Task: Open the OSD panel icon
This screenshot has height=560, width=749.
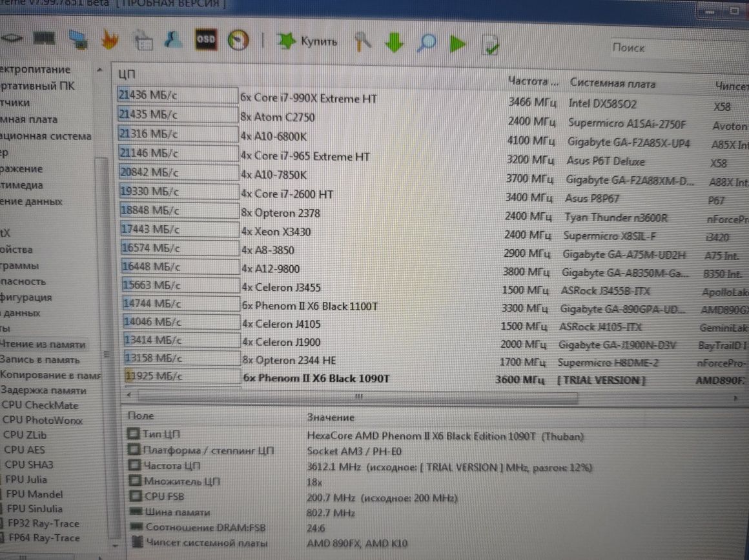Action: click(x=206, y=39)
